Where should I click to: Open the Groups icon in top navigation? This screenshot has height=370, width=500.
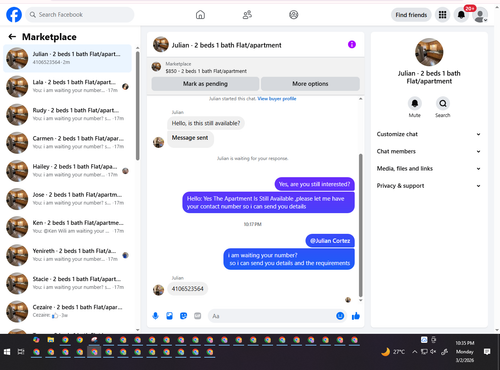pos(294,15)
